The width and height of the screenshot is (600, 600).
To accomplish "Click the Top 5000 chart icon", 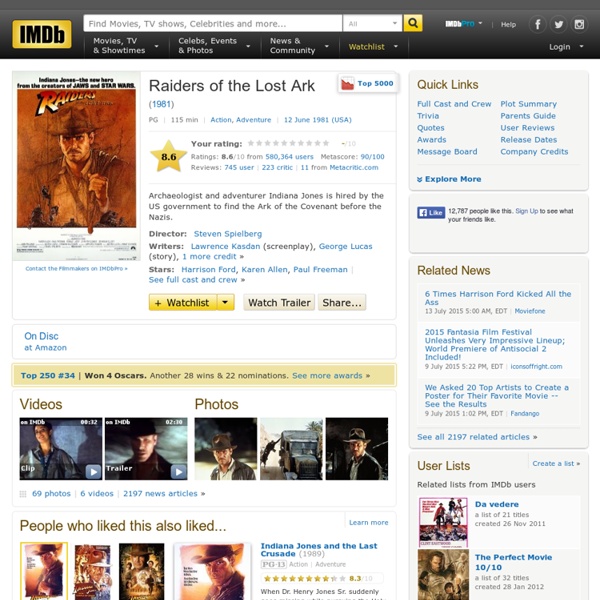I will (347, 83).
